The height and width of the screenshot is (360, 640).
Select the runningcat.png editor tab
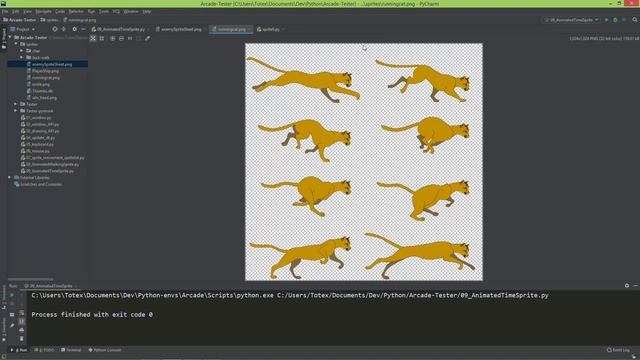[231, 29]
